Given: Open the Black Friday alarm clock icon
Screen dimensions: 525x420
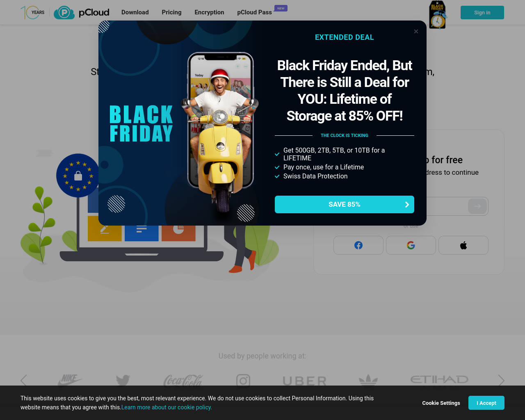Looking at the screenshot, I should [x=437, y=15].
